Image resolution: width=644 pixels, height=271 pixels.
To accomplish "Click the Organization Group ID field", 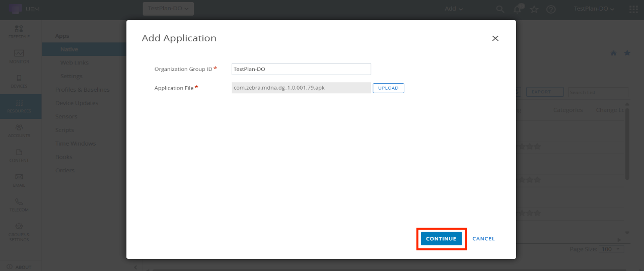I will [x=301, y=69].
